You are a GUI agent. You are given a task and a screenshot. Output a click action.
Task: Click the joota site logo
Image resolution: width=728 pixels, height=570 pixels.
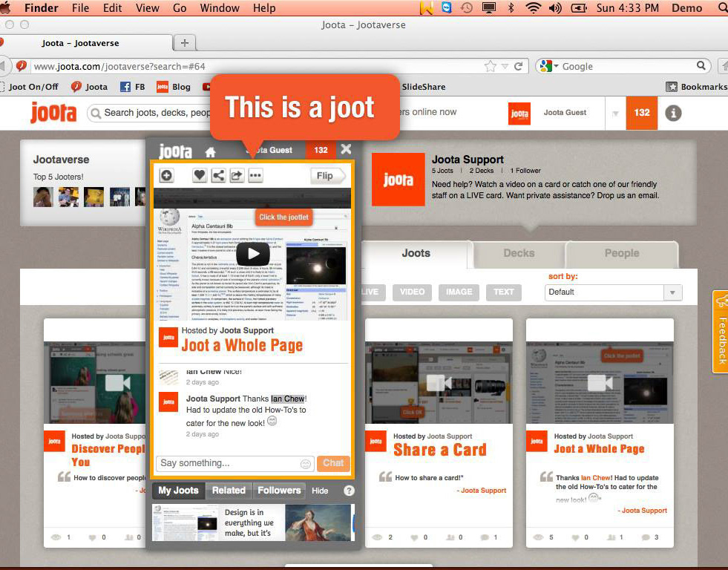(53, 113)
